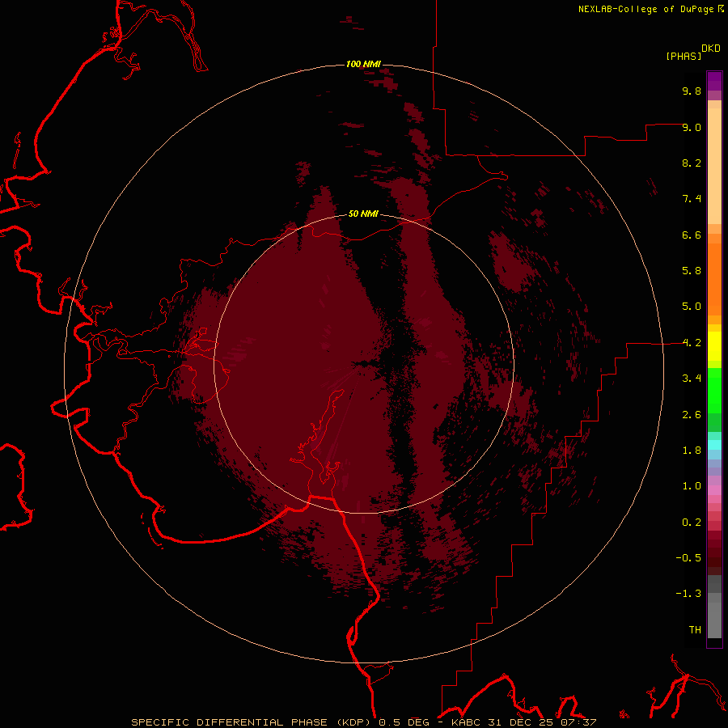Click the 1.8 scale value
Screen dimensions: 728x728
point(692,451)
